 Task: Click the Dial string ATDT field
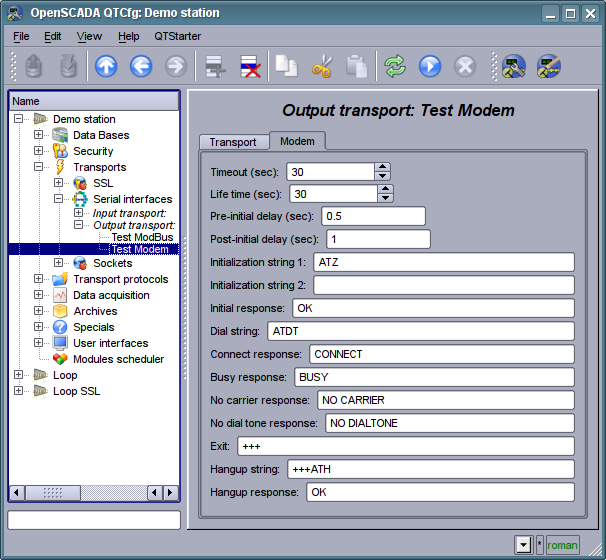421,331
